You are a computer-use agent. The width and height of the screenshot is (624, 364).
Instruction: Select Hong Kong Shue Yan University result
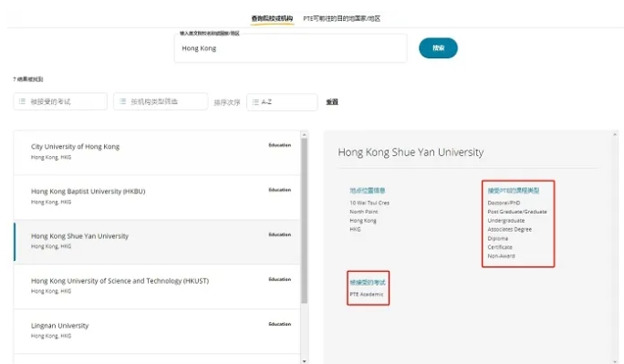157,242
